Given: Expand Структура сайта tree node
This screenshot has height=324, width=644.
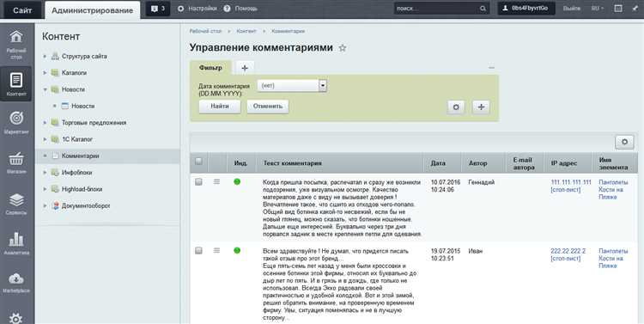Looking at the screenshot, I should [46, 57].
